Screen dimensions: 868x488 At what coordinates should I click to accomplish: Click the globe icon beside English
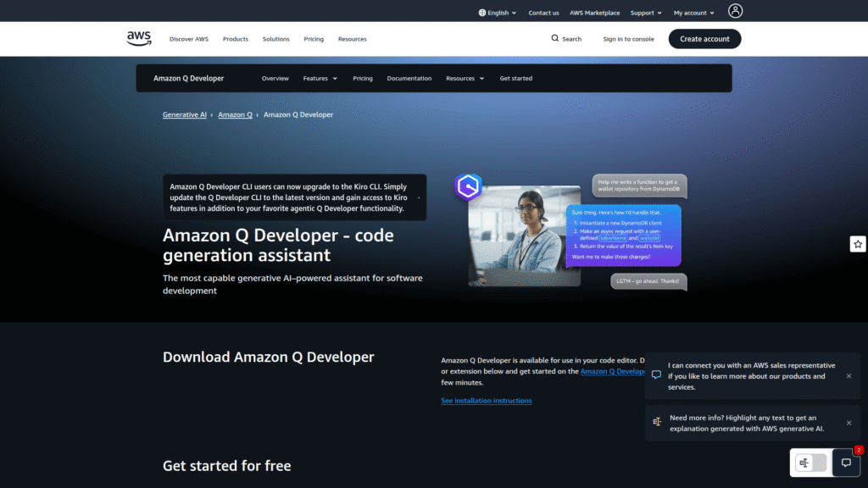pyautogui.click(x=482, y=12)
